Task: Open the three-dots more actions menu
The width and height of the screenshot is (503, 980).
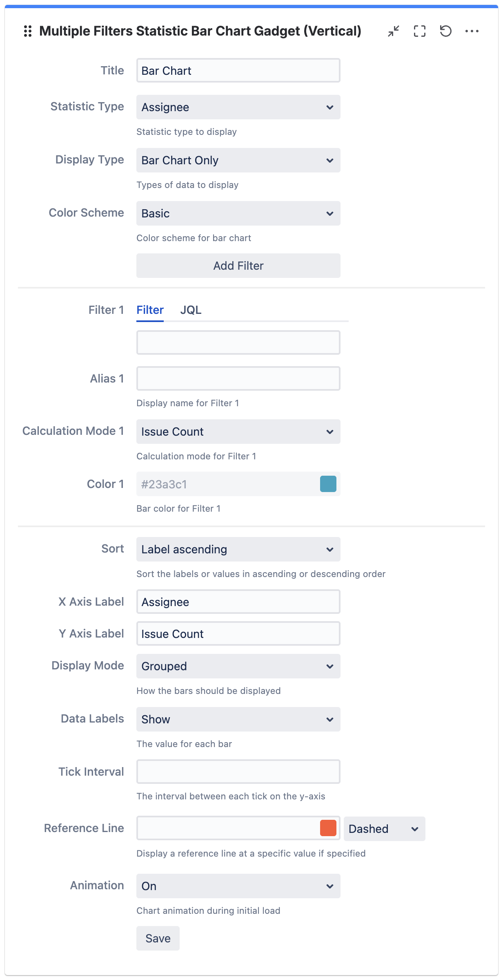Action: [472, 31]
